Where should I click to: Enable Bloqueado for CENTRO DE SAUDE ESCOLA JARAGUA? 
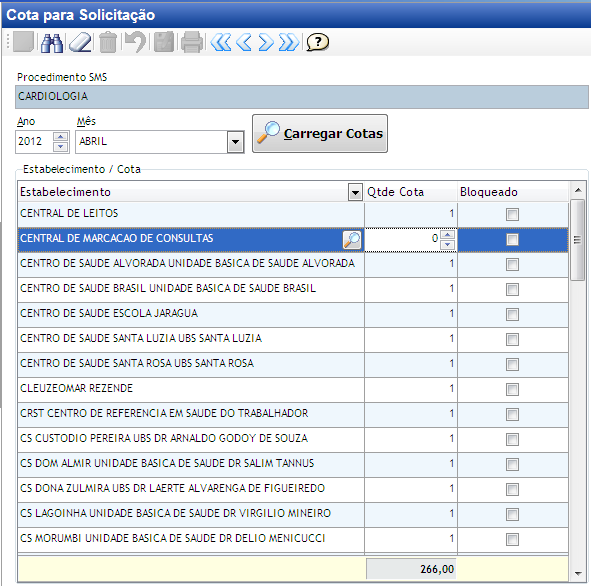pos(512,314)
